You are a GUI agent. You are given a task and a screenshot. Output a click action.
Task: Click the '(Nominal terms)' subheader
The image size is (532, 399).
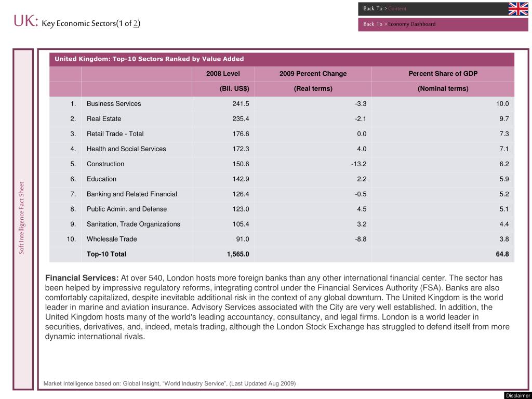point(443,89)
